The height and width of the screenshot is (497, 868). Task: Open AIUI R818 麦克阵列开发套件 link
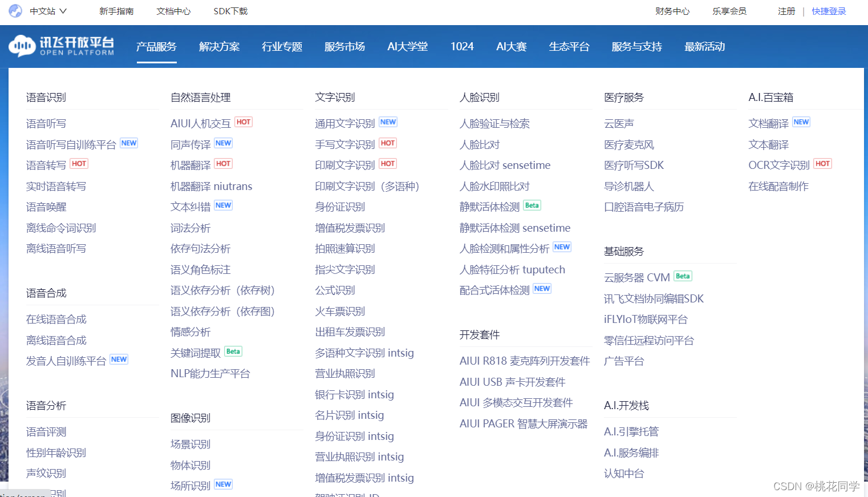(525, 361)
